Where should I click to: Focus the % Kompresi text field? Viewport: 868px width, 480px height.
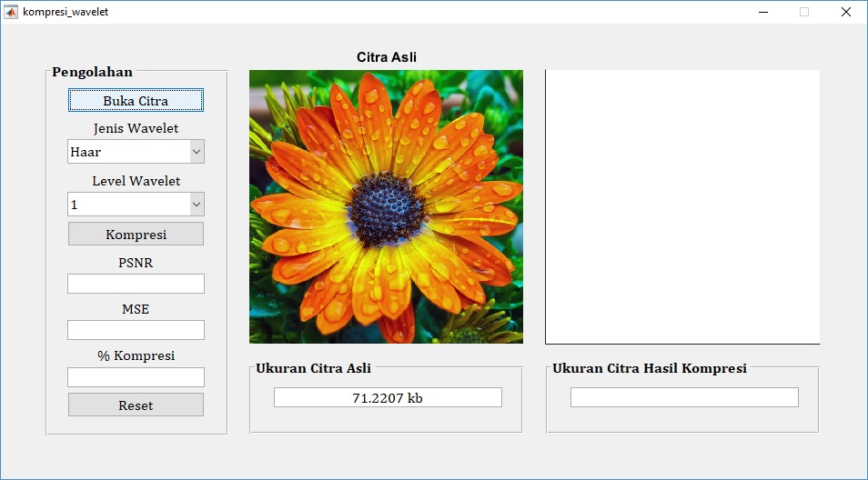pos(136,377)
